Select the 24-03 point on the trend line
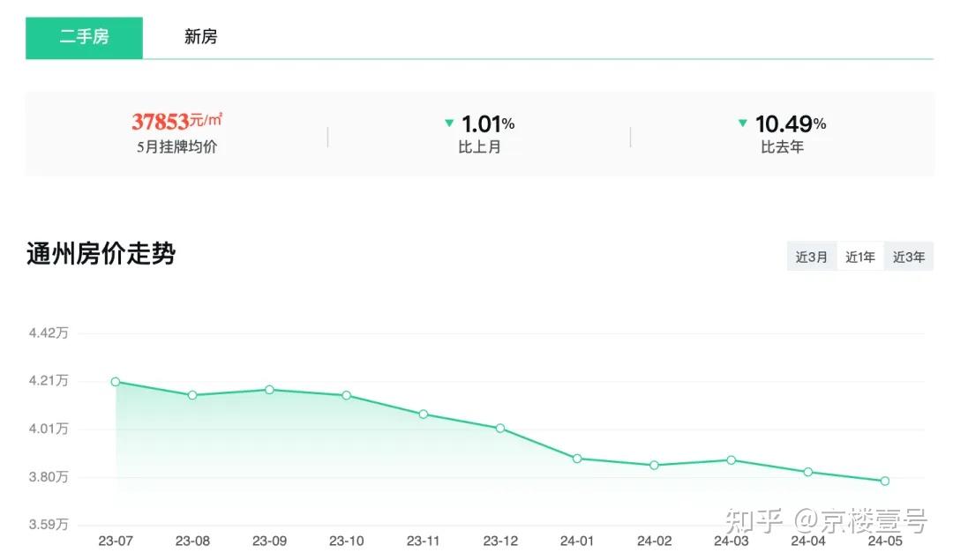Screen dimensions: 953x560 pos(731,459)
